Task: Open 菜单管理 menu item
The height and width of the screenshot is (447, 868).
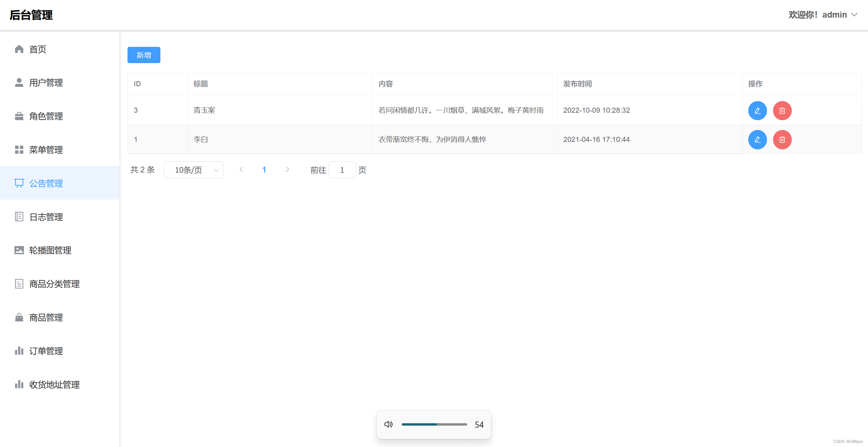Action: pos(60,150)
